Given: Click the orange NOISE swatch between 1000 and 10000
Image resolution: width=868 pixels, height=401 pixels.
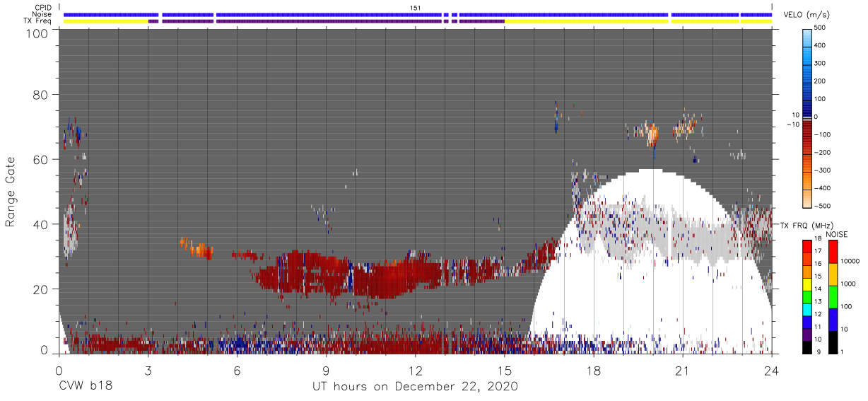Looking at the screenshot, I should coord(833,274).
